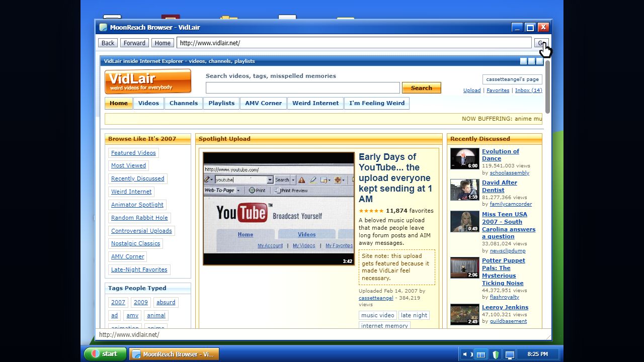Click the orange Search button
This screenshot has width=644, height=362.
tap(422, 88)
